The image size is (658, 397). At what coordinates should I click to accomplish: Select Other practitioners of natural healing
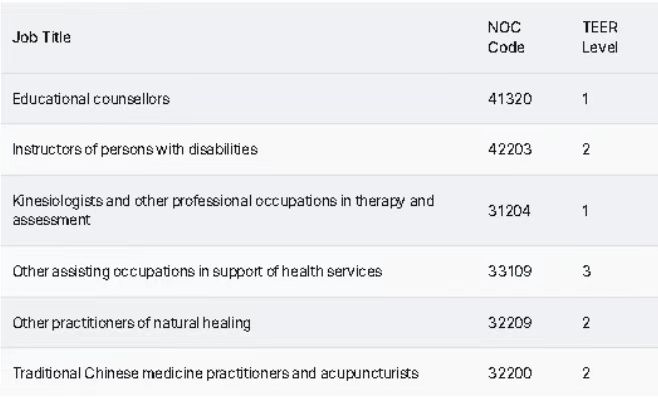(x=132, y=323)
